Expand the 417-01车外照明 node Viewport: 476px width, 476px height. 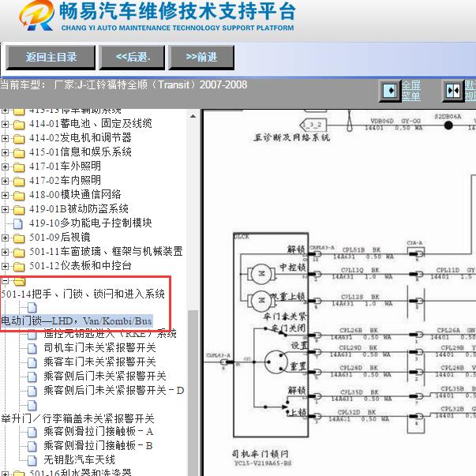coord(5,167)
